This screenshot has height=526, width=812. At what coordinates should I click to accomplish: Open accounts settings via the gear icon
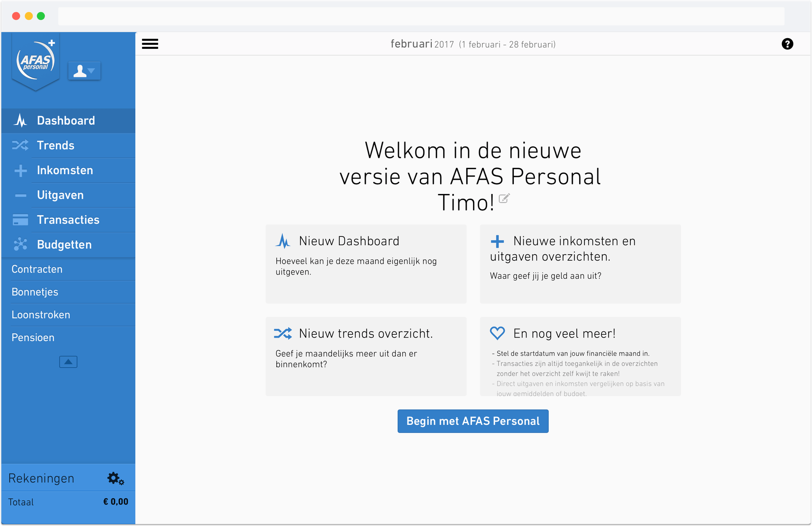point(115,478)
